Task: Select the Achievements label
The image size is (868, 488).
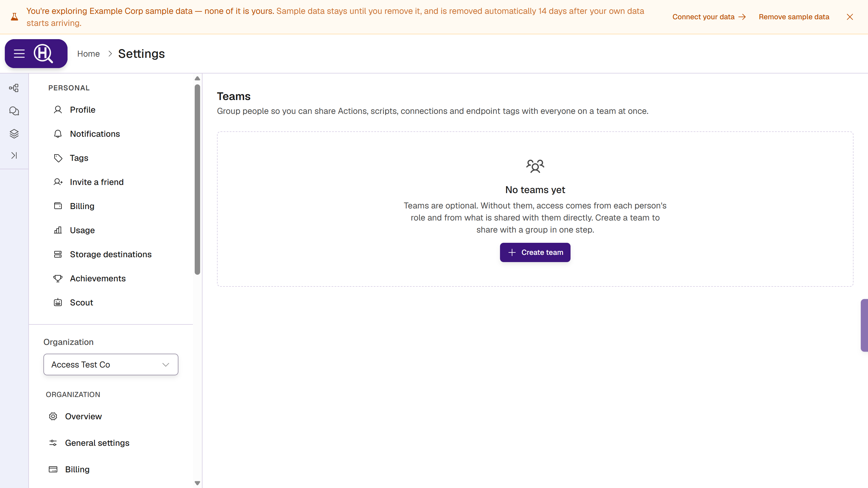Action: point(98,279)
